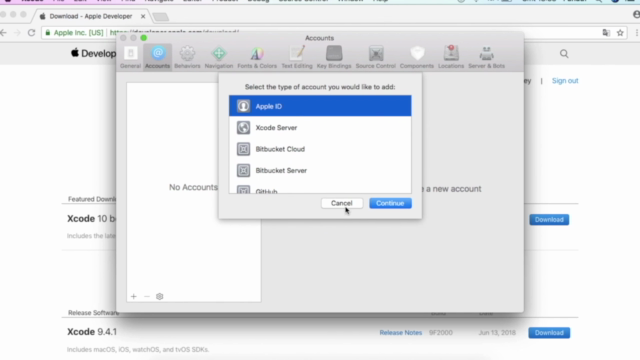This screenshot has height=360, width=640.
Task: Open the Components preferences pane
Action: [x=417, y=57]
